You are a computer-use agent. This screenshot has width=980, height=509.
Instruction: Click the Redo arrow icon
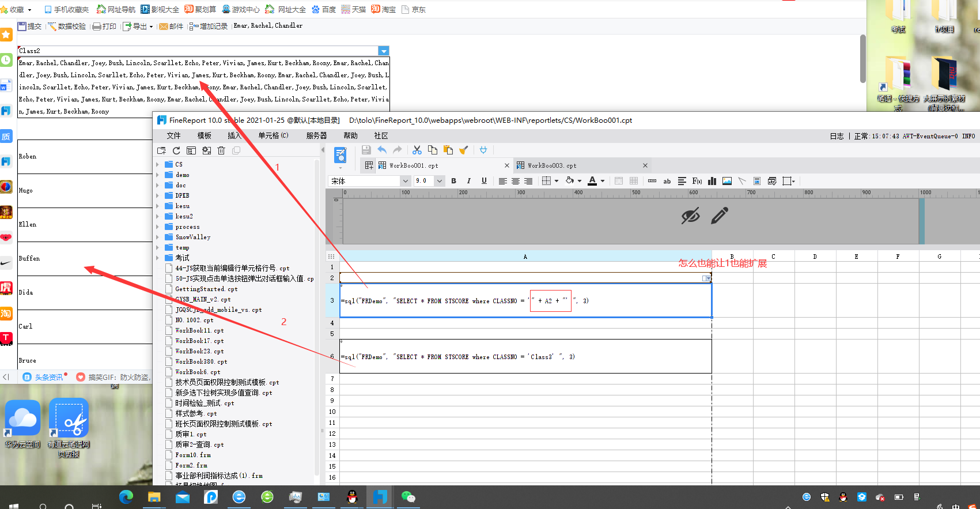(x=398, y=150)
